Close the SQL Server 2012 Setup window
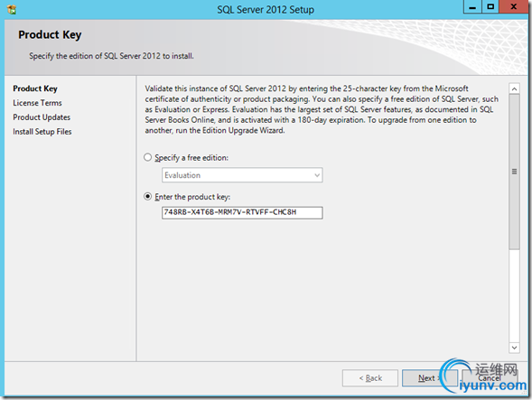 point(513,7)
